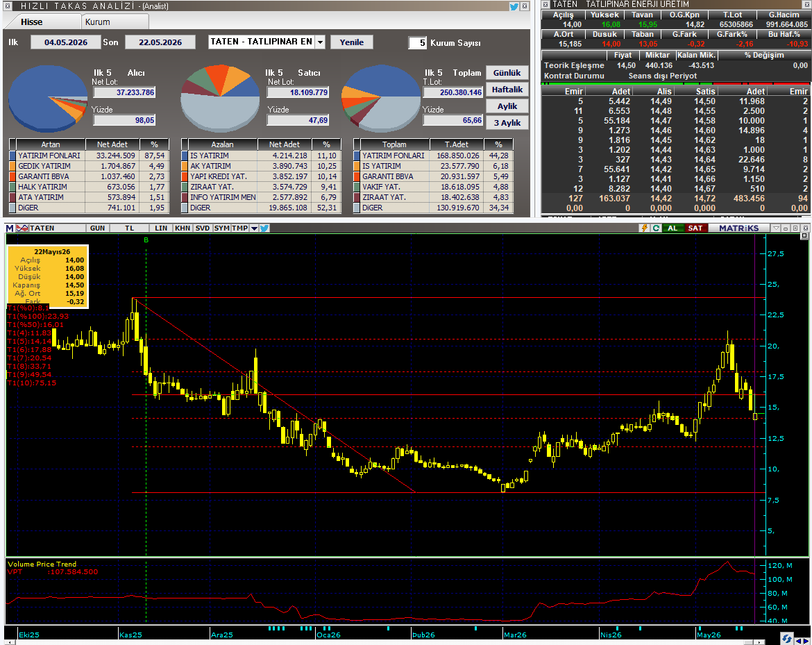812x645 pixels.
Task: Click the M icon in chart toolbar
Action: 10,228
